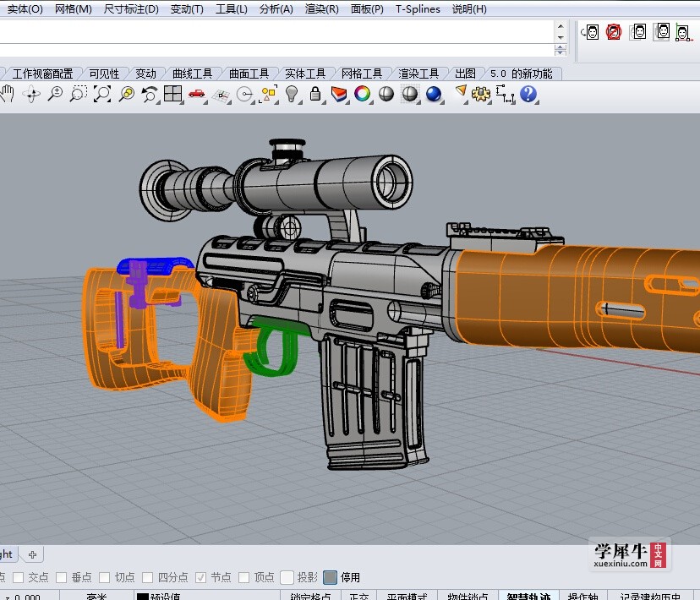
Task: Open help with the question mark icon
Action: tap(528, 94)
